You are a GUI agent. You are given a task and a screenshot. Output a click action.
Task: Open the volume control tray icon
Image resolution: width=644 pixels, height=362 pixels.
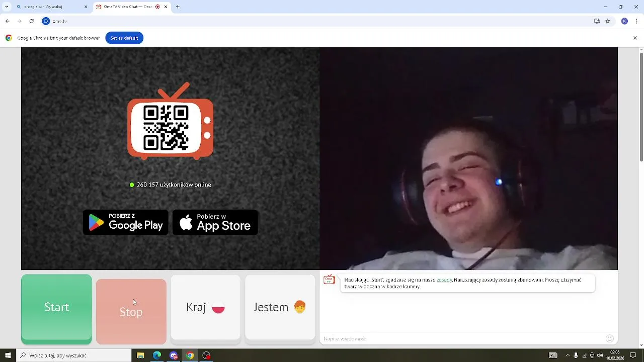click(600, 355)
